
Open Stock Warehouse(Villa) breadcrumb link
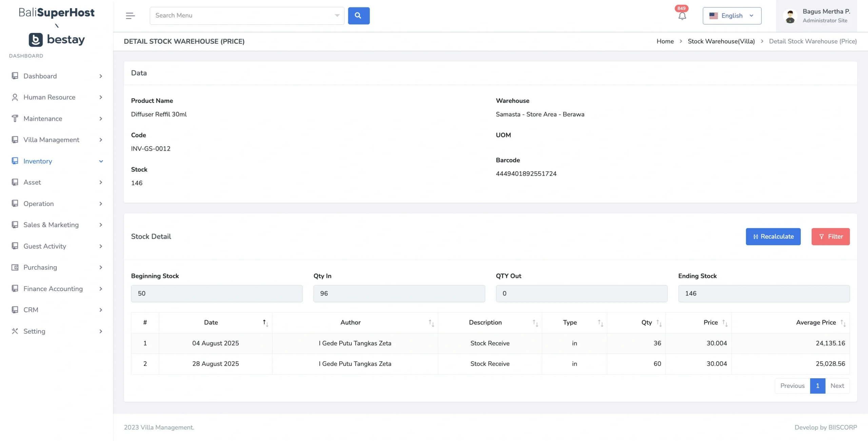(x=721, y=41)
